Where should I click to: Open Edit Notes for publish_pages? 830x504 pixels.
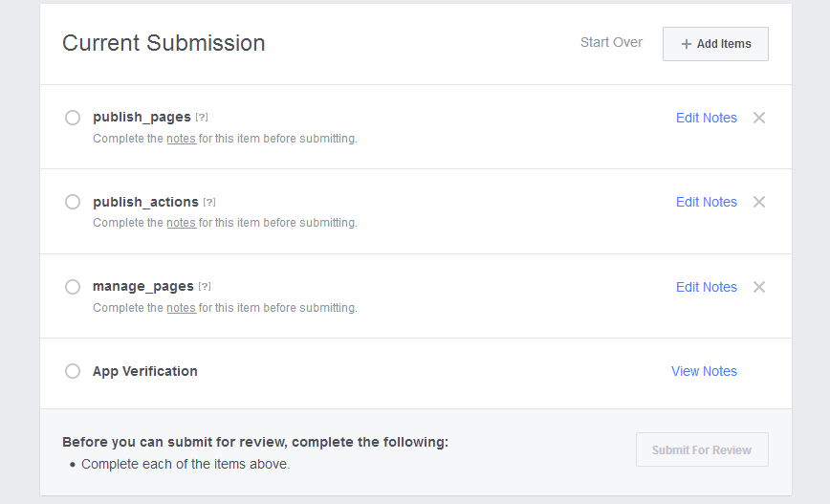point(706,118)
